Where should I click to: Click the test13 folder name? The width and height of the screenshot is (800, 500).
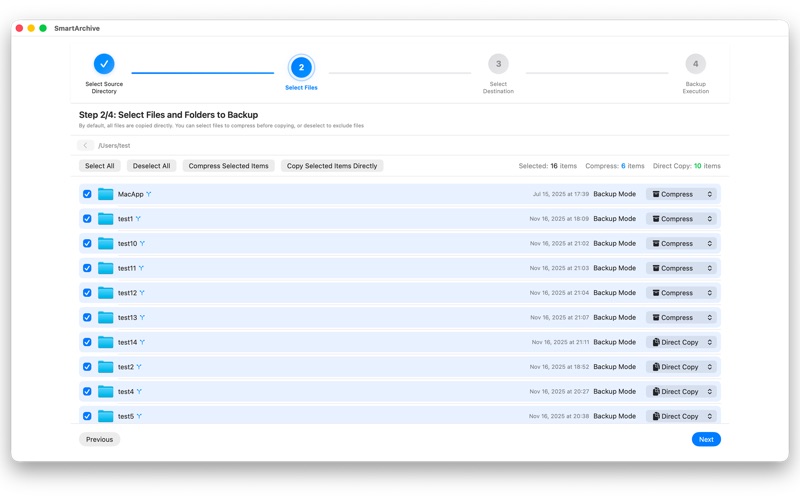(x=128, y=318)
